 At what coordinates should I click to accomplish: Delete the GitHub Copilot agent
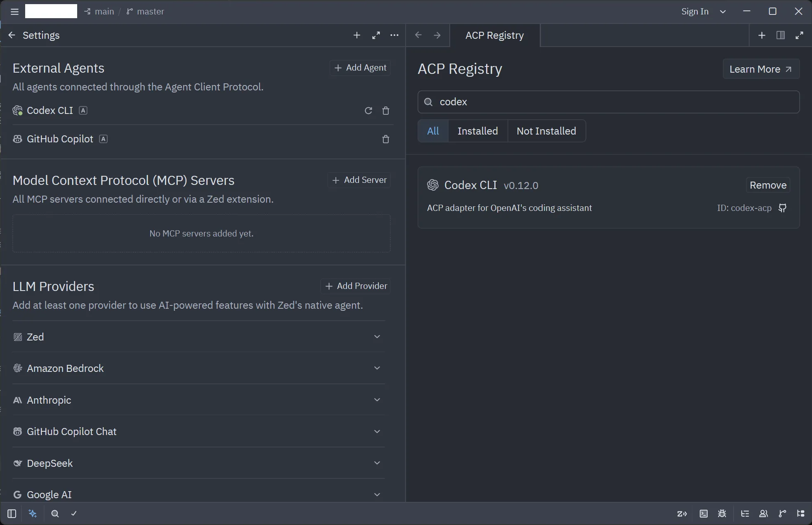tap(386, 139)
